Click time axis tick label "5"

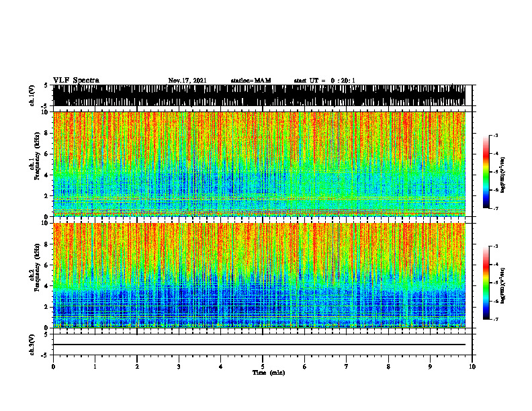[x=263, y=367]
